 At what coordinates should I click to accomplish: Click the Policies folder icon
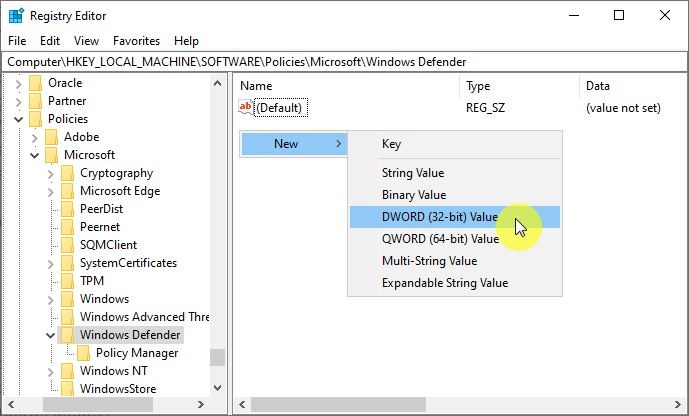(36, 119)
